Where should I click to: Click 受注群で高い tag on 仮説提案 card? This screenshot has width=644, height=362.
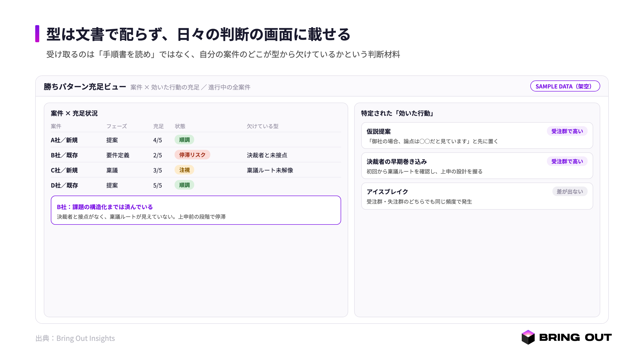pyautogui.click(x=567, y=131)
